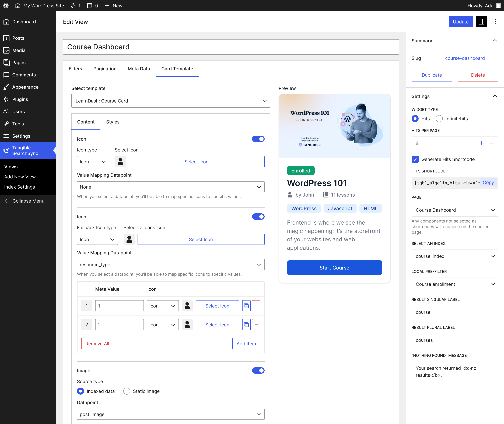Increase hits per page with plus icon
The width and height of the screenshot is (504, 424).
coord(481,143)
